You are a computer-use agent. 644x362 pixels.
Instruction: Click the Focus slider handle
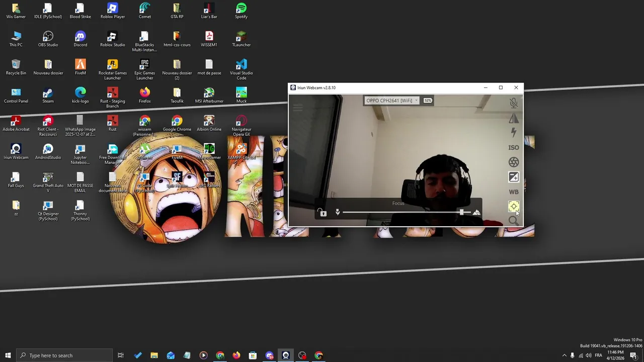pos(461,212)
